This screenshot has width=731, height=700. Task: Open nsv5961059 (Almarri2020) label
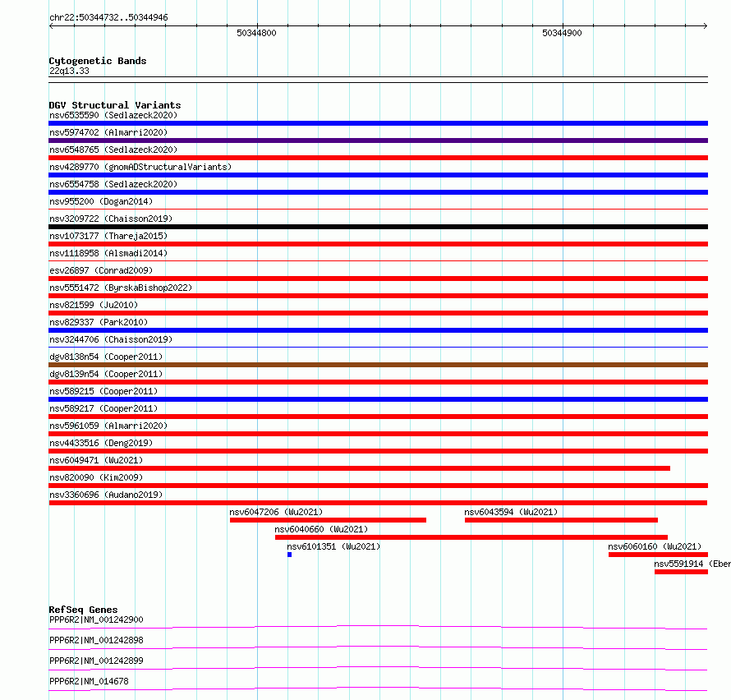coord(108,426)
